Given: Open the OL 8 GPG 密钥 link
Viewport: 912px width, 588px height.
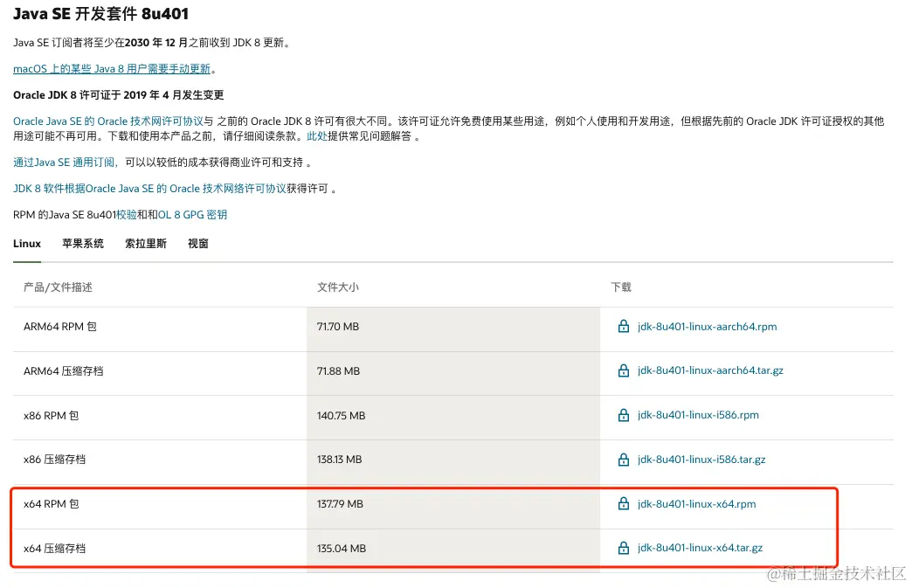Looking at the screenshot, I should pyautogui.click(x=192, y=215).
